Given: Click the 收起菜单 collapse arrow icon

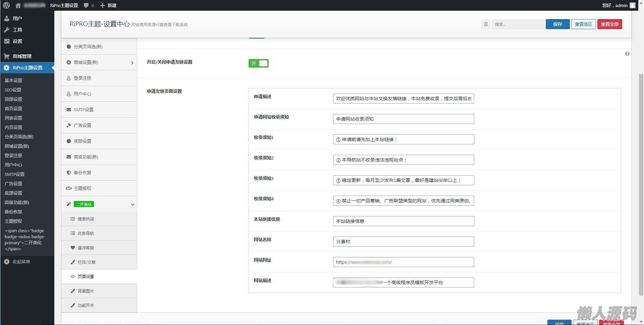Looking at the screenshot, I should click(x=7, y=262).
